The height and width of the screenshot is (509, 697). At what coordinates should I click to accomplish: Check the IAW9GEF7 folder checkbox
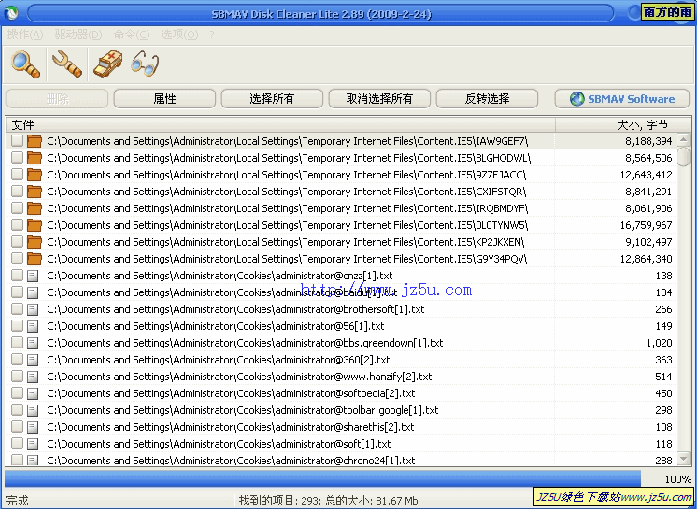click(x=17, y=141)
